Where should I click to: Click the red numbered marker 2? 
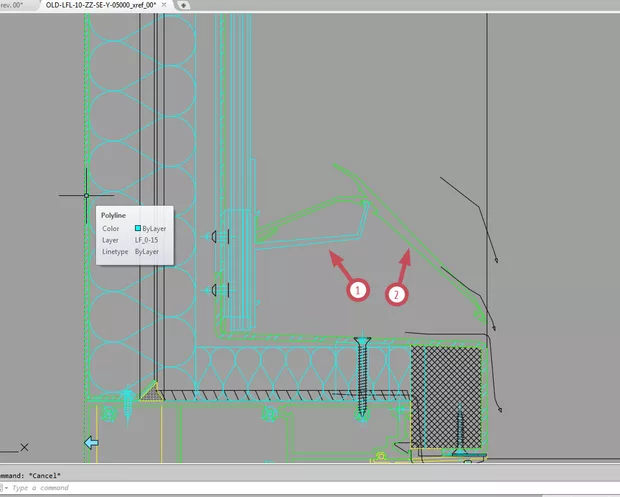point(395,294)
